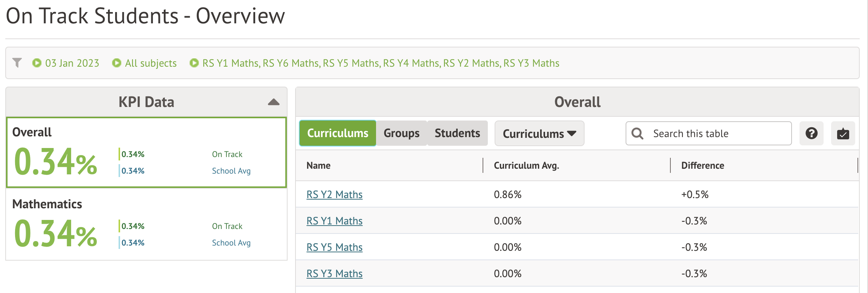
Task: Click green arrow icon beside 03 Jan 2023
Action: [37, 63]
